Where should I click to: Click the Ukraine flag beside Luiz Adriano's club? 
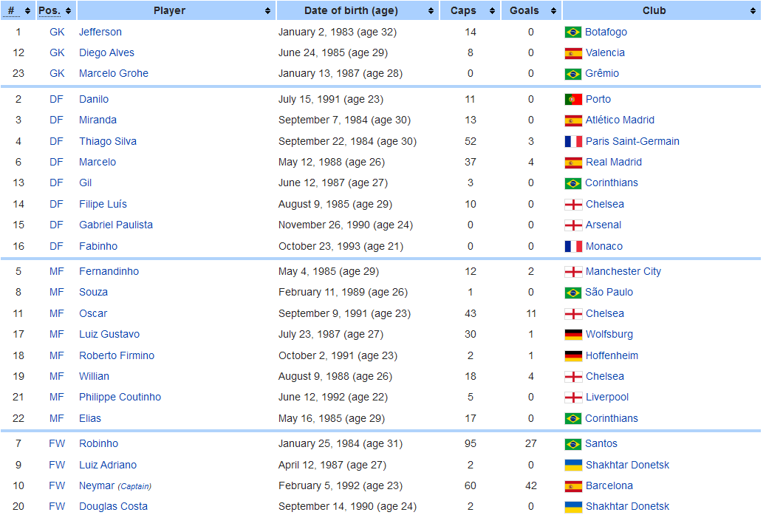coord(572,465)
